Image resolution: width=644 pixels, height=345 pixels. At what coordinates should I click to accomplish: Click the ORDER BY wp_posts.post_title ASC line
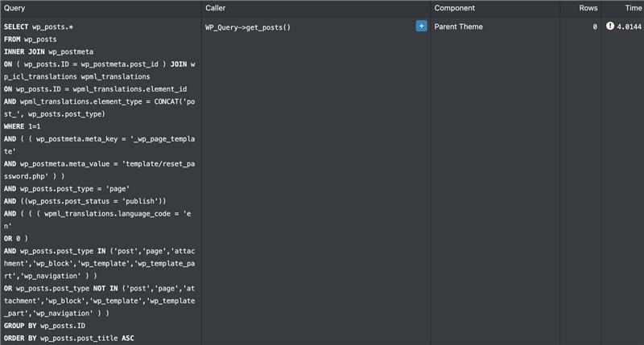[68, 339]
